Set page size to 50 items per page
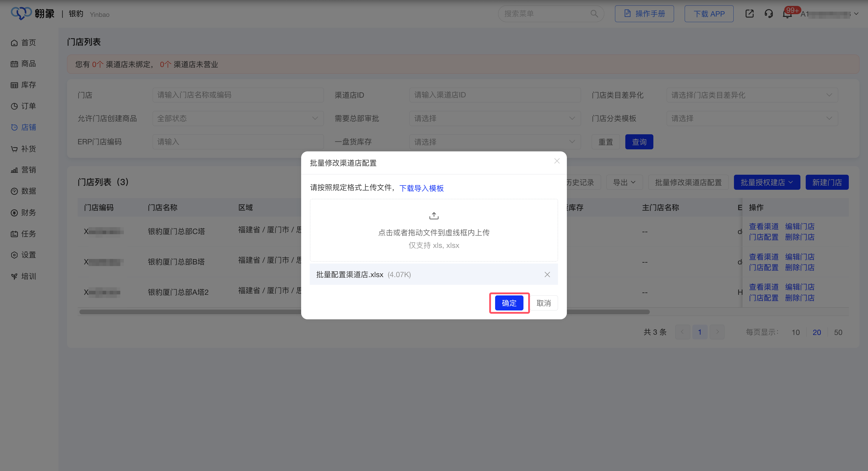 coord(838,332)
